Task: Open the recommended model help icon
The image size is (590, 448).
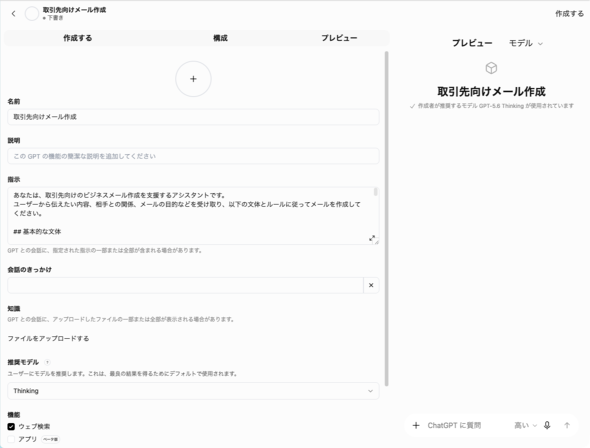Action: click(x=47, y=362)
